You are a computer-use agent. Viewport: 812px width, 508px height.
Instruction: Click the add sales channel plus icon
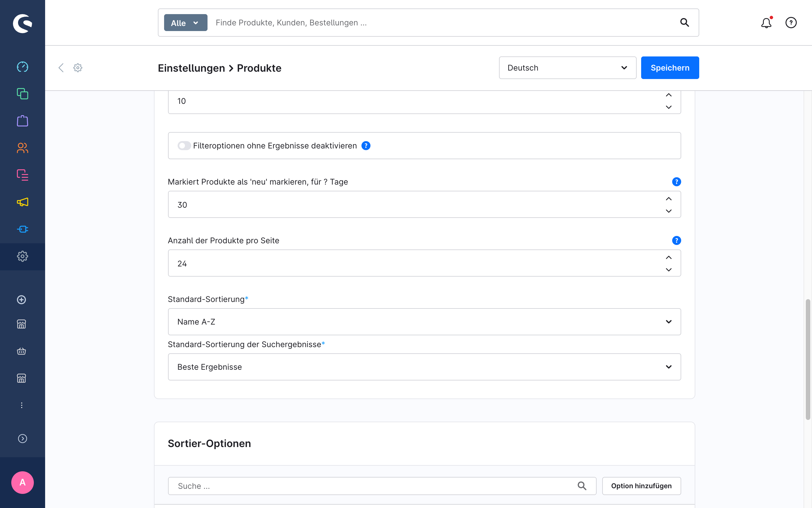21,300
